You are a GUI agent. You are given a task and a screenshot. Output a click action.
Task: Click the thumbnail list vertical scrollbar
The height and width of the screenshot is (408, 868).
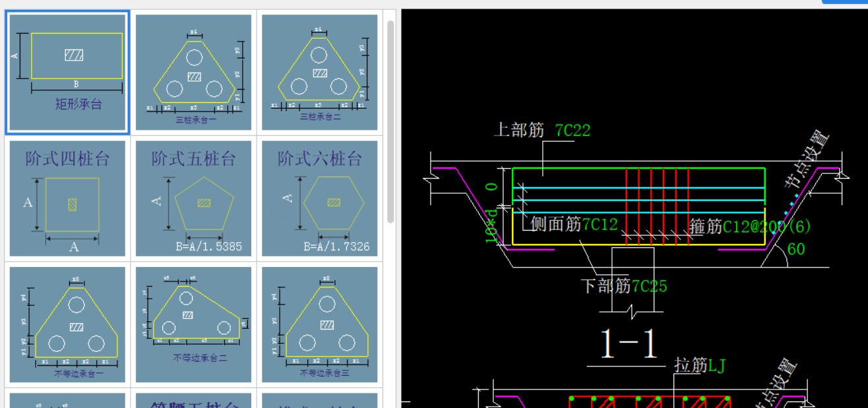(x=390, y=122)
